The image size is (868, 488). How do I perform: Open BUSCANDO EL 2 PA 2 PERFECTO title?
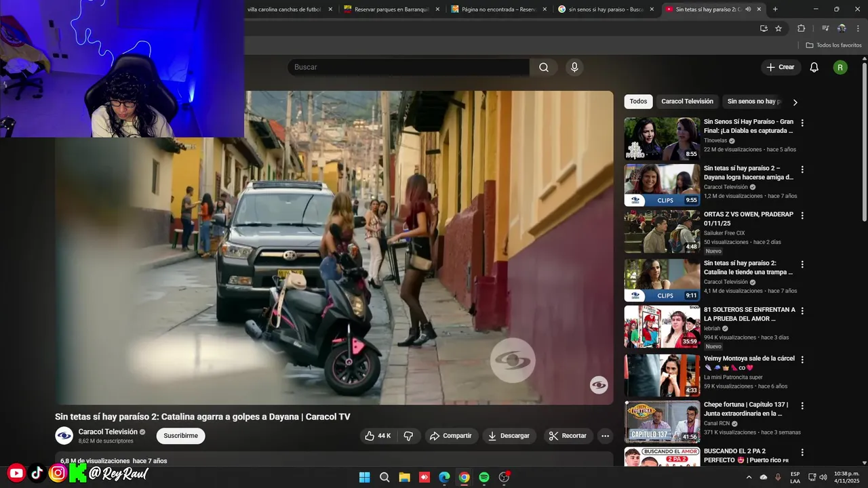[746, 455]
